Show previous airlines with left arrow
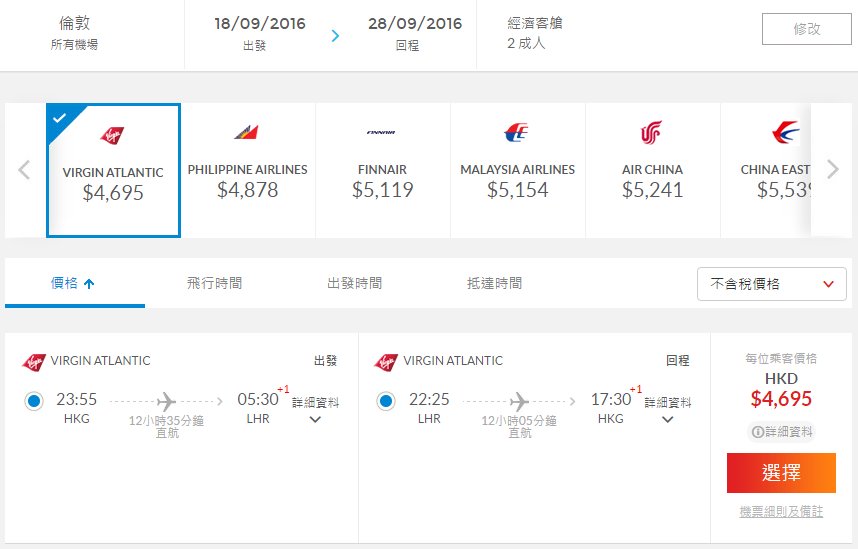858x549 pixels. pos(24,170)
